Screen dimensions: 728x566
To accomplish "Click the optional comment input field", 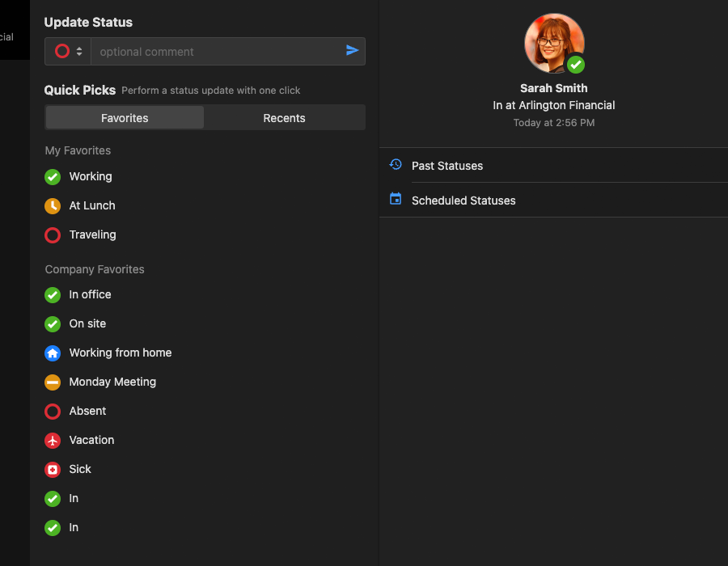I will pos(214,52).
